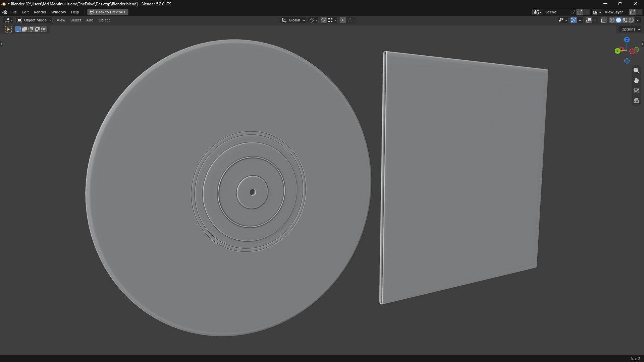Open the Add menu in viewport header

90,20
